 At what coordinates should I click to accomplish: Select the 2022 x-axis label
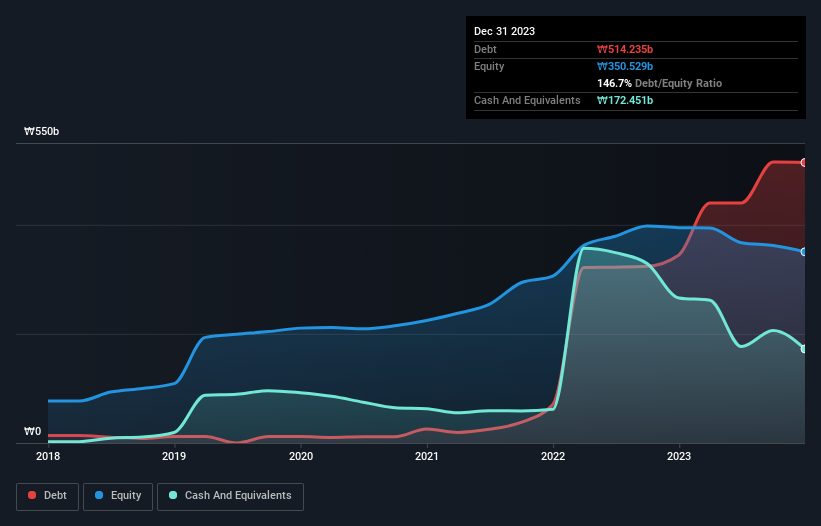(553, 456)
